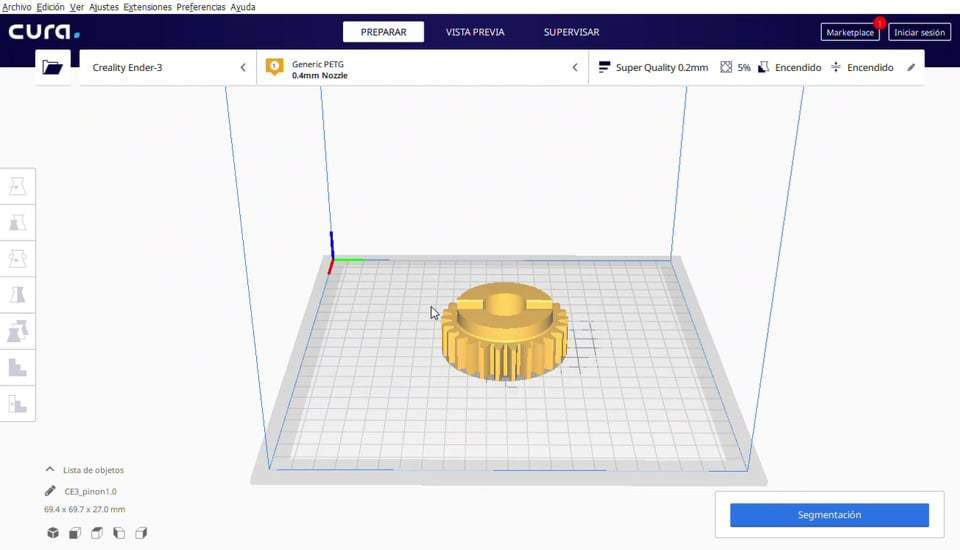Image resolution: width=960 pixels, height=550 pixels.
Task: Click the Generic PETG extruder icon
Action: (274, 67)
